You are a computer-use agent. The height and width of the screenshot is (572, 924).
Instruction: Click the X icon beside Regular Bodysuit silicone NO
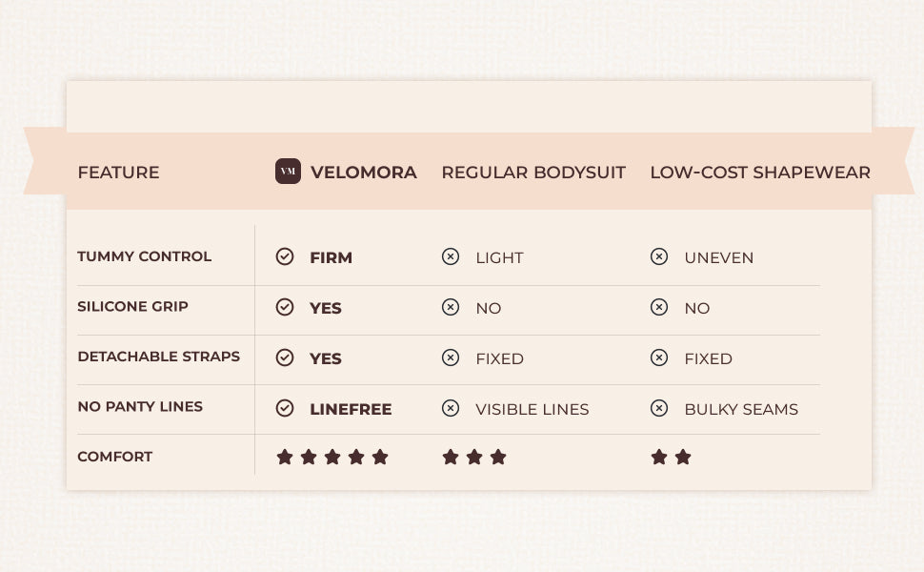pyautogui.click(x=451, y=307)
